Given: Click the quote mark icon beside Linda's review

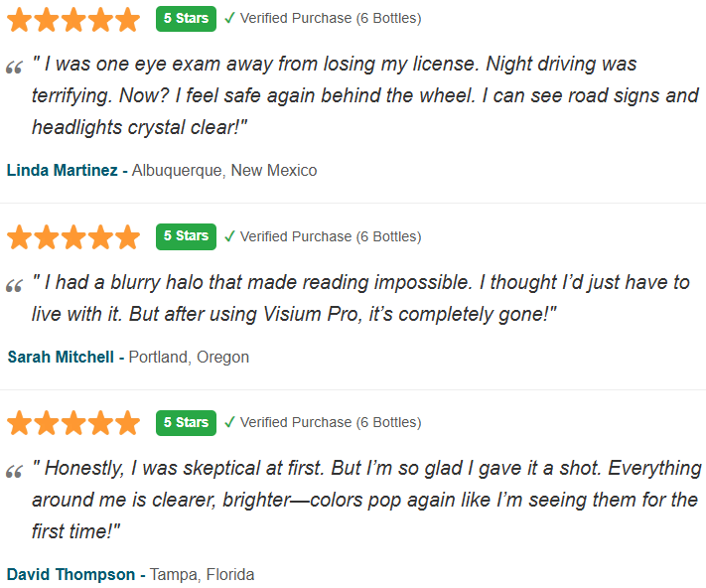Looking at the screenshot, I should [x=15, y=68].
